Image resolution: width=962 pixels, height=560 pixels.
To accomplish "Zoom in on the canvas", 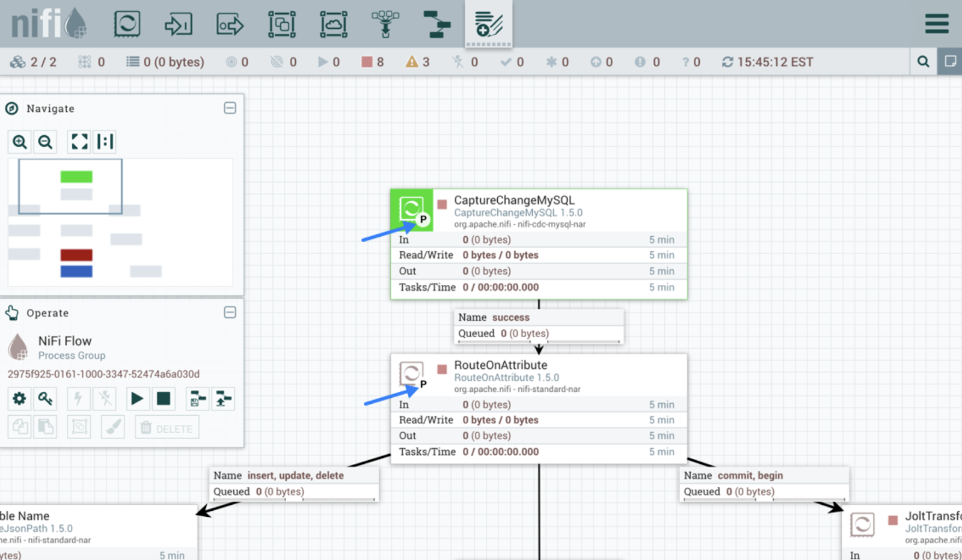I will 19,142.
